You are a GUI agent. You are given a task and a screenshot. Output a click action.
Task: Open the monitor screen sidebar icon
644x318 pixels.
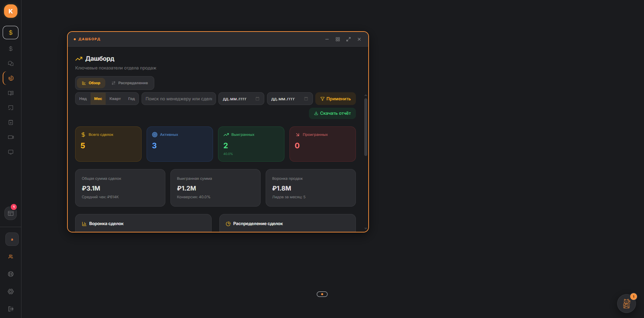click(10, 152)
